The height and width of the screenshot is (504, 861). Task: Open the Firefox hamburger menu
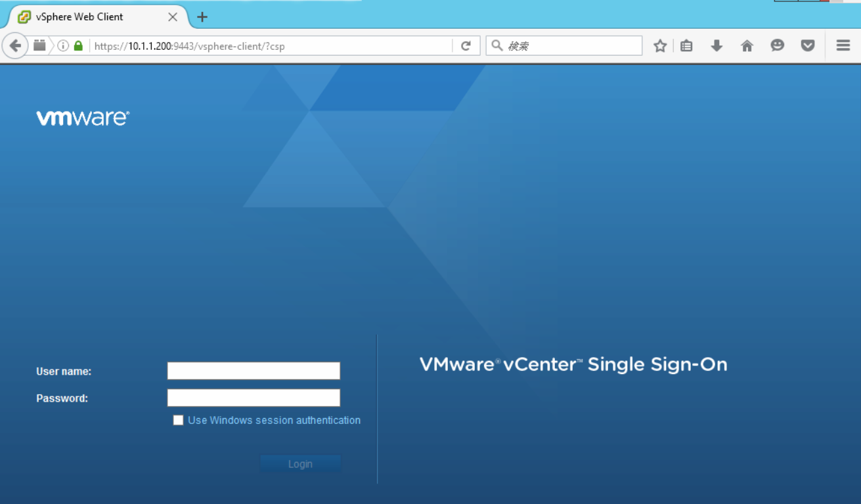point(843,45)
